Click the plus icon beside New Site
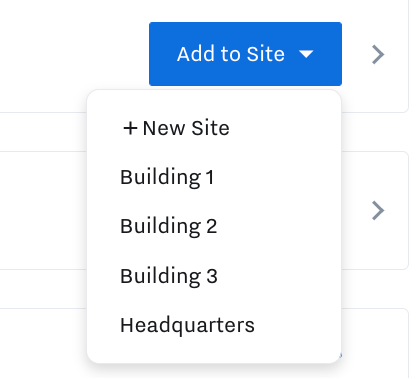 (130, 128)
